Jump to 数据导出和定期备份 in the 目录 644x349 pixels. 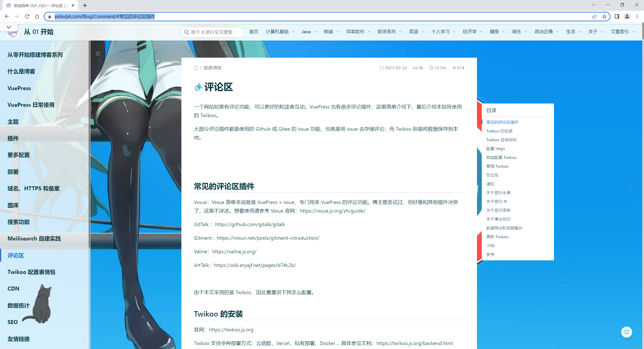(x=504, y=228)
